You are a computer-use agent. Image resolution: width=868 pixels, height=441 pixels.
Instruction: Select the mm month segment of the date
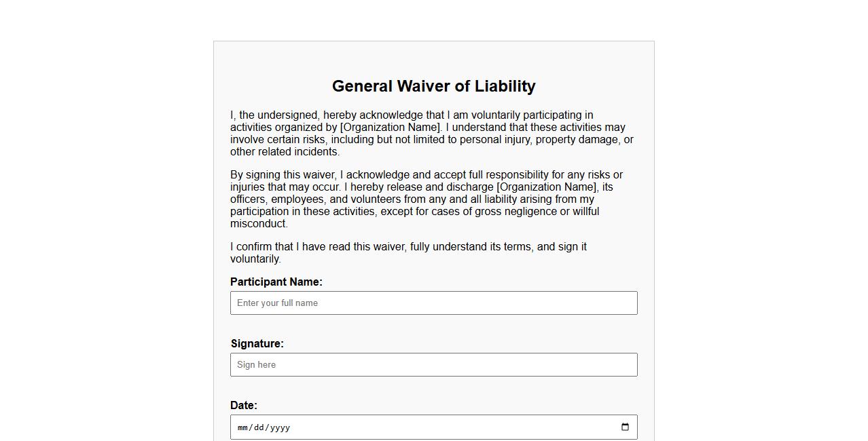pos(243,427)
